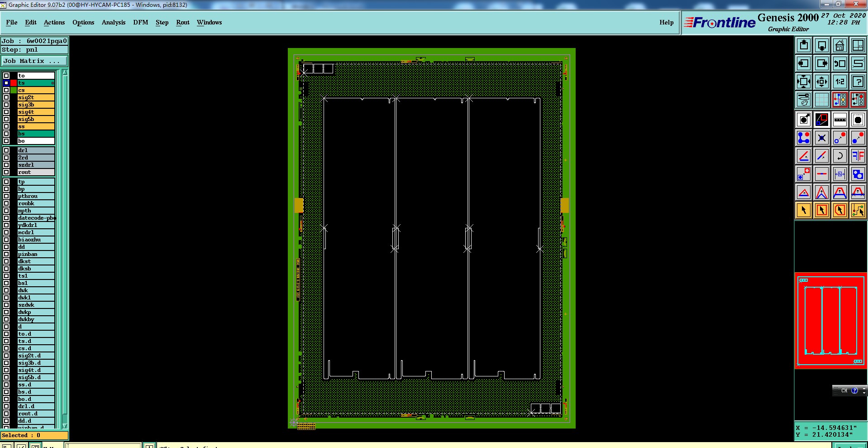Toggle the 'ss' layer checkbox

tap(6, 126)
